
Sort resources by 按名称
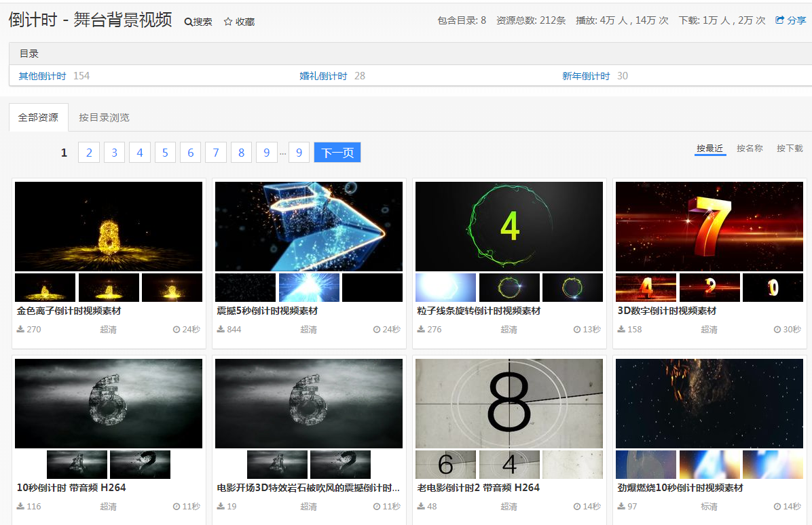pos(750,149)
